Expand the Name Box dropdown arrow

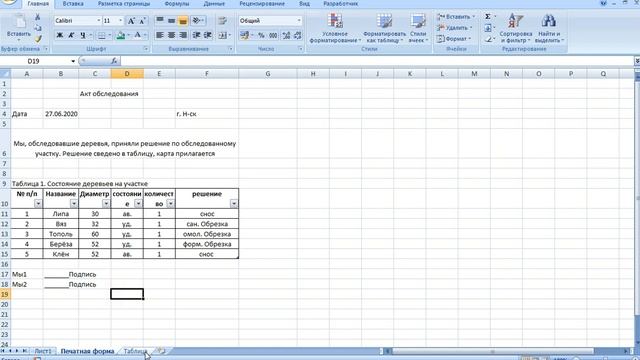pyautogui.click(x=73, y=61)
